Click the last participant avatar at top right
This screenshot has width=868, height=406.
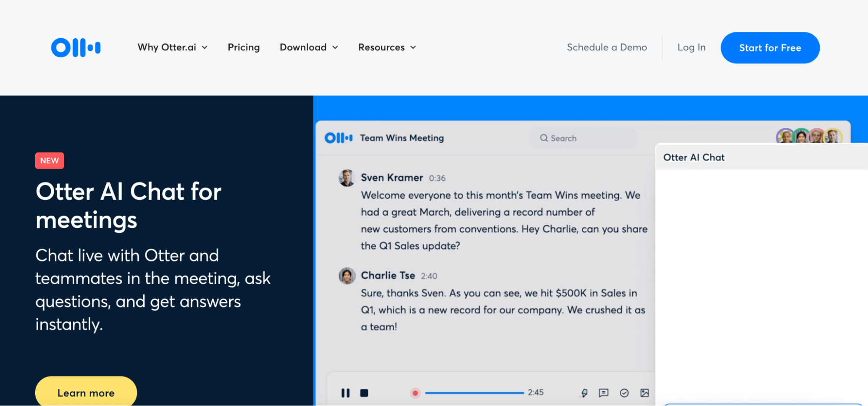[832, 136]
